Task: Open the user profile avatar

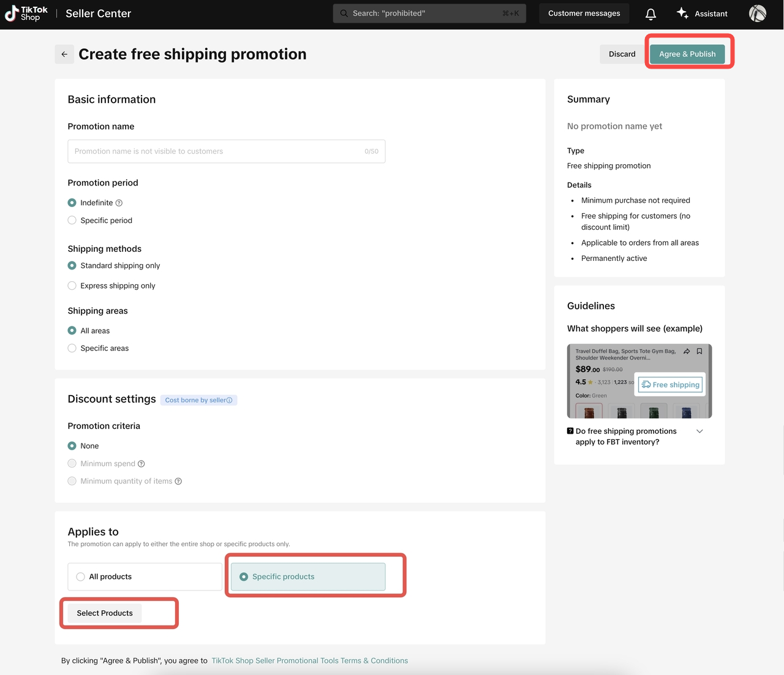Action: [757, 13]
